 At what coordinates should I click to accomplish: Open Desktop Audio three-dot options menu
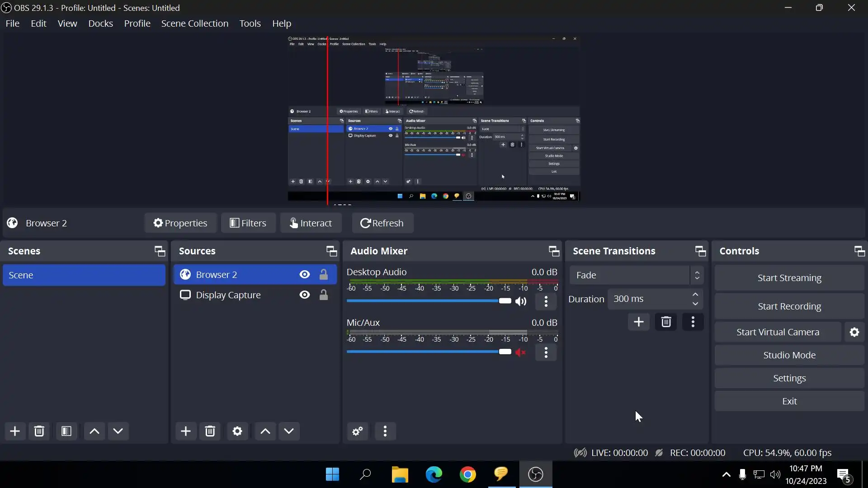click(x=546, y=301)
